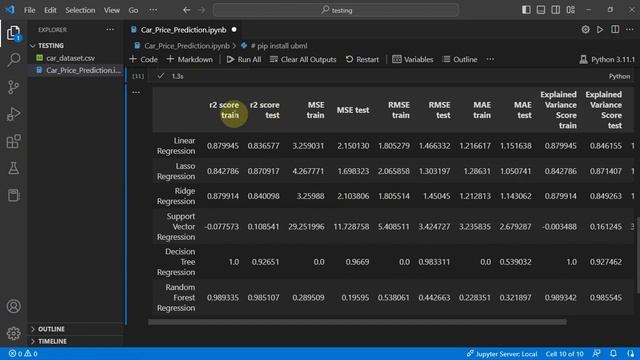Click the value 29.251996 in the table

click(306, 227)
